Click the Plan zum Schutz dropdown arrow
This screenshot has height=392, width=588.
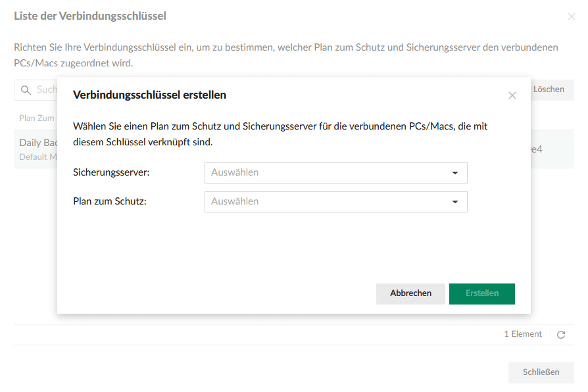454,202
